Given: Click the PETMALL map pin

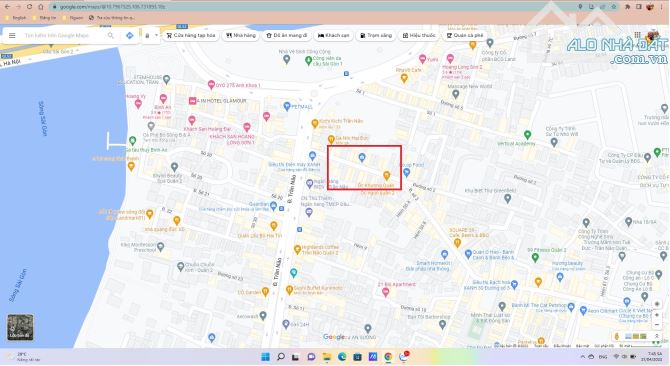Looking at the screenshot, I should 287,106.
